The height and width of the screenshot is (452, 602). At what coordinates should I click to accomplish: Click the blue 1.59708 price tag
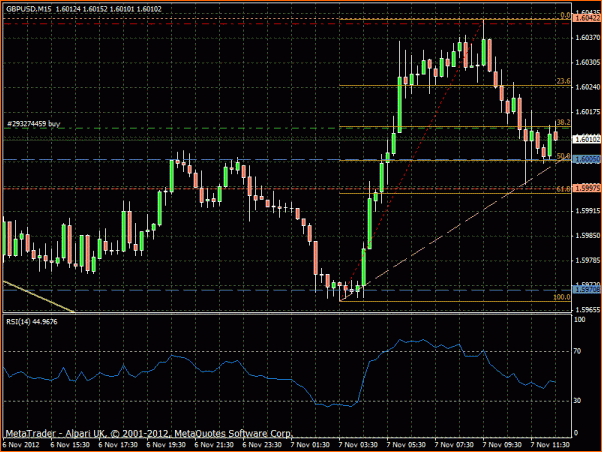click(x=587, y=290)
